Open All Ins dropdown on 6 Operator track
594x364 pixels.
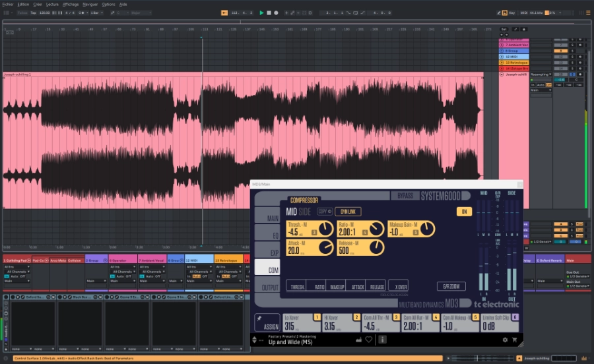122,267
